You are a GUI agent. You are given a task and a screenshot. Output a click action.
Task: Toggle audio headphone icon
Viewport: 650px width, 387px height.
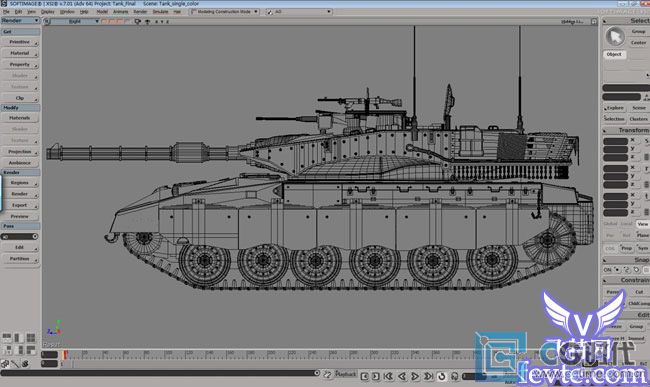click(455, 376)
